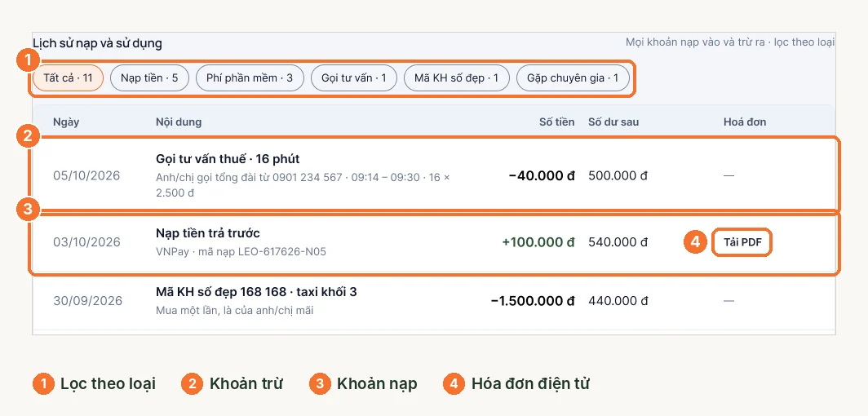Click call detail mentioning 0901 234 567
This screenshot has height=416, width=868.
(303, 185)
